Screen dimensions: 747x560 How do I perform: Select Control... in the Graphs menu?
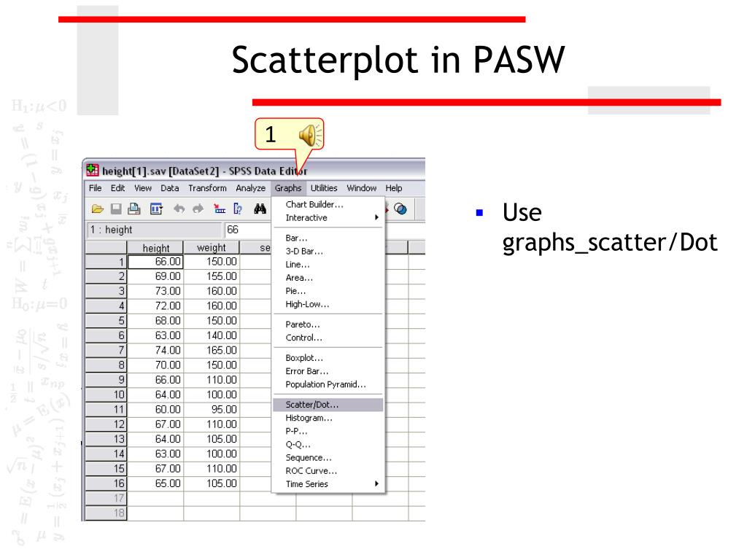[328, 338]
